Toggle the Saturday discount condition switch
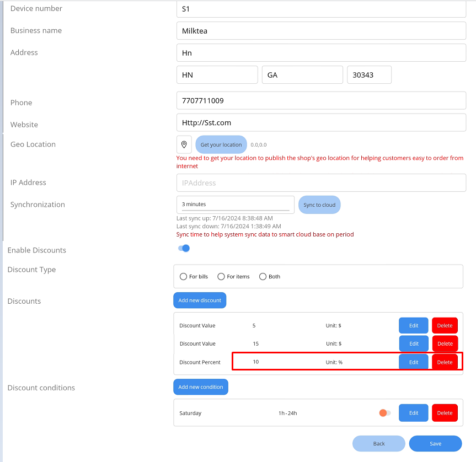This screenshot has height=462, width=476. [384, 413]
